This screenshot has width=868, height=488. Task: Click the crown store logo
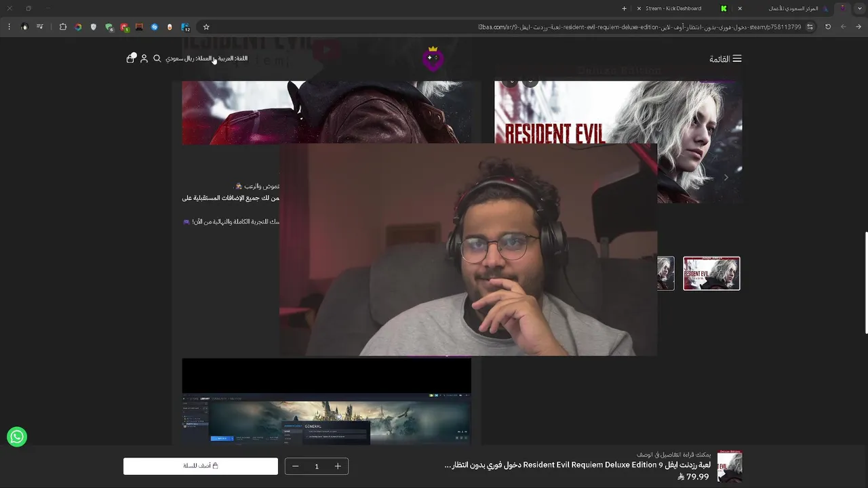coord(433,58)
